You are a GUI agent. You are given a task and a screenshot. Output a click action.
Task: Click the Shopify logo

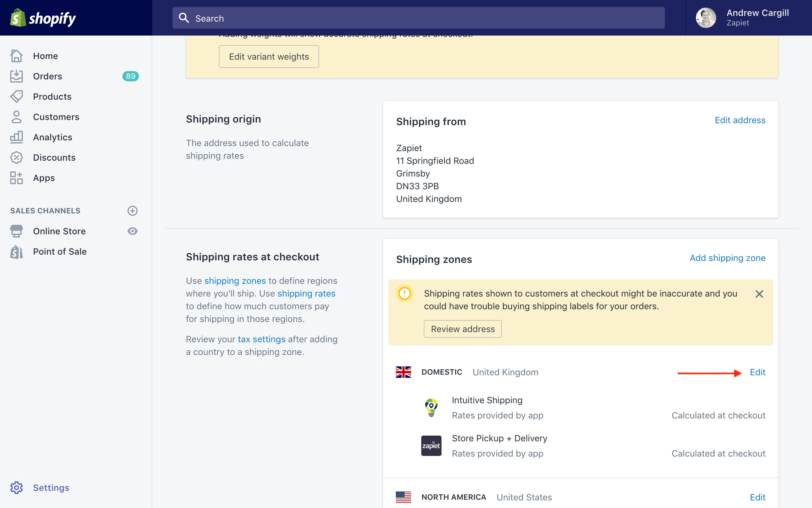click(x=43, y=18)
